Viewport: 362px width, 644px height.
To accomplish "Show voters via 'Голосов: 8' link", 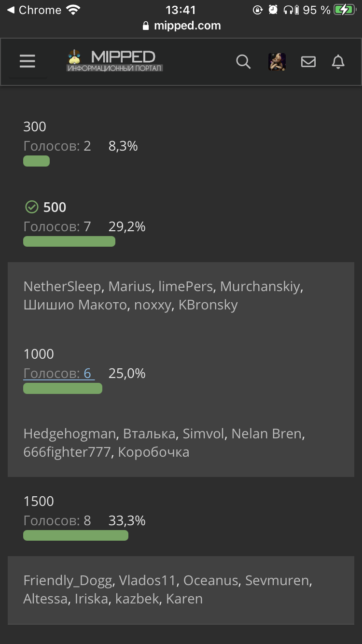I will (x=57, y=521).
